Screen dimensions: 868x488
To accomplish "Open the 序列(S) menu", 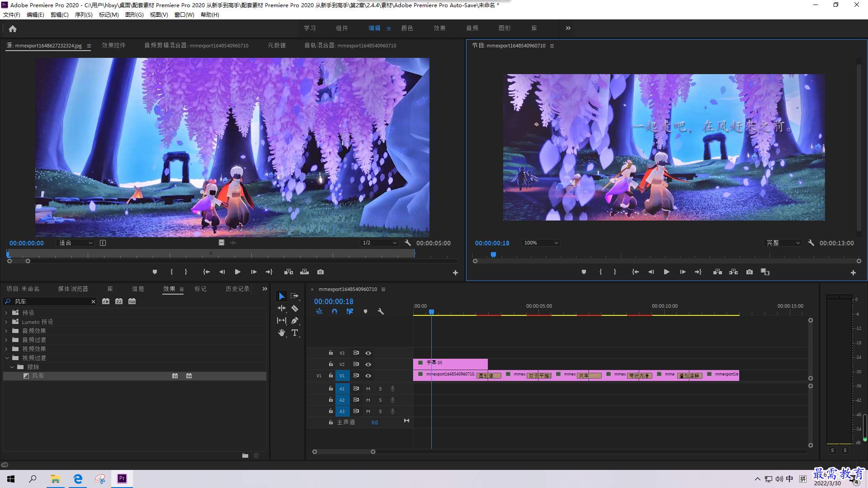I will (x=84, y=15).
